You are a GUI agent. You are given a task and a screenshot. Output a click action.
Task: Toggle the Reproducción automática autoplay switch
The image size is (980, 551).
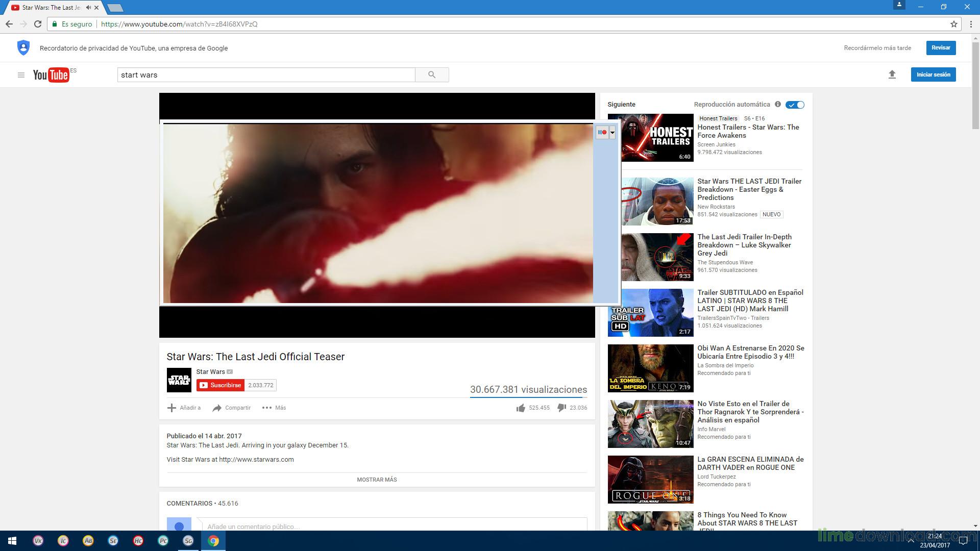[795, 105]
